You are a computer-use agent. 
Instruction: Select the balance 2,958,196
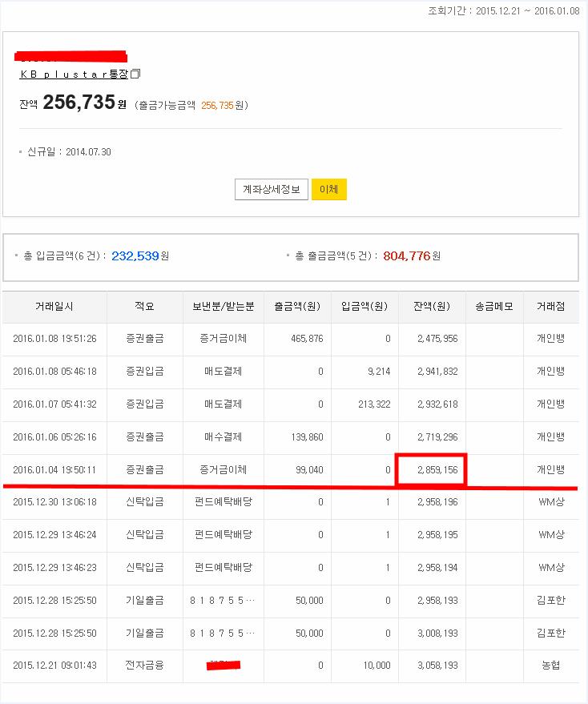[x=437, y=502]
